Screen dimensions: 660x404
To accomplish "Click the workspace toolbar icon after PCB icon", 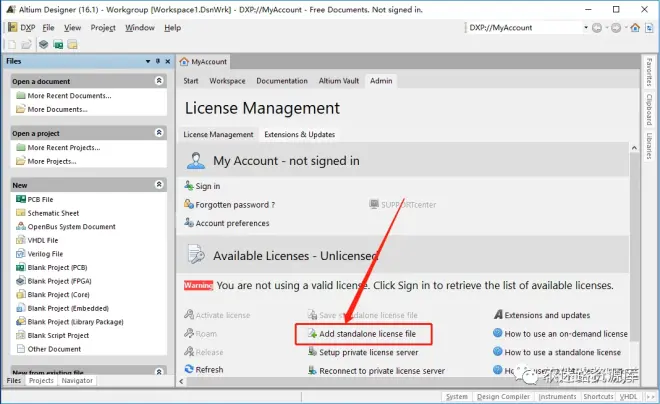I will coord(72,44).
